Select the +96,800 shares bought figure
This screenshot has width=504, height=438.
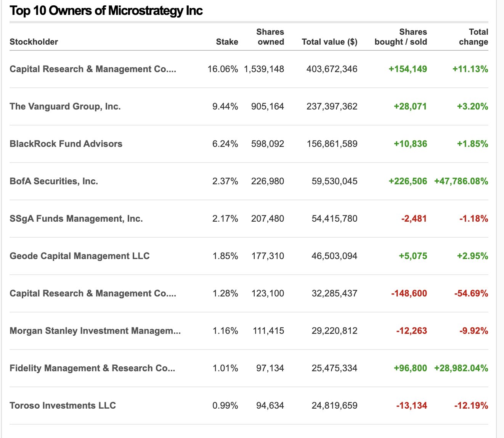pyautogui.click(x=410, y=368)
